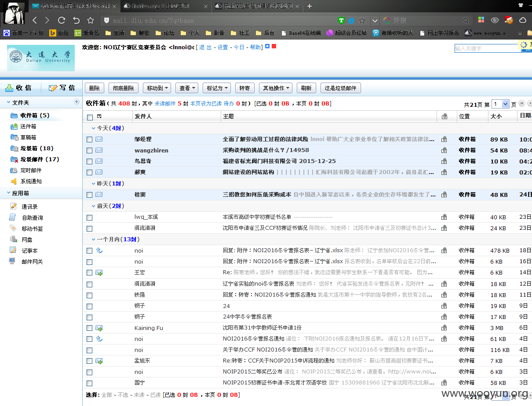Open the 网盘 network disk icon
The width and height of the screenshot is (532, 406).
coord(13,239)
